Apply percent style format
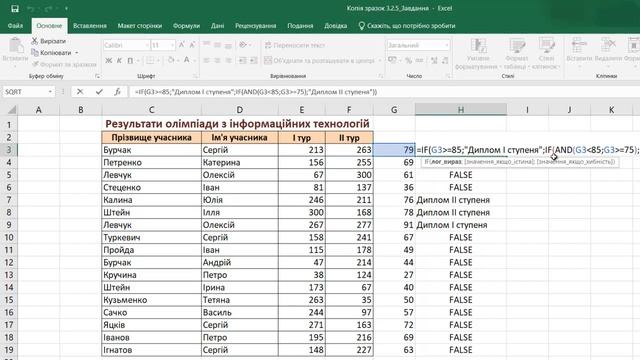640x360 pixels. (409, 60)
